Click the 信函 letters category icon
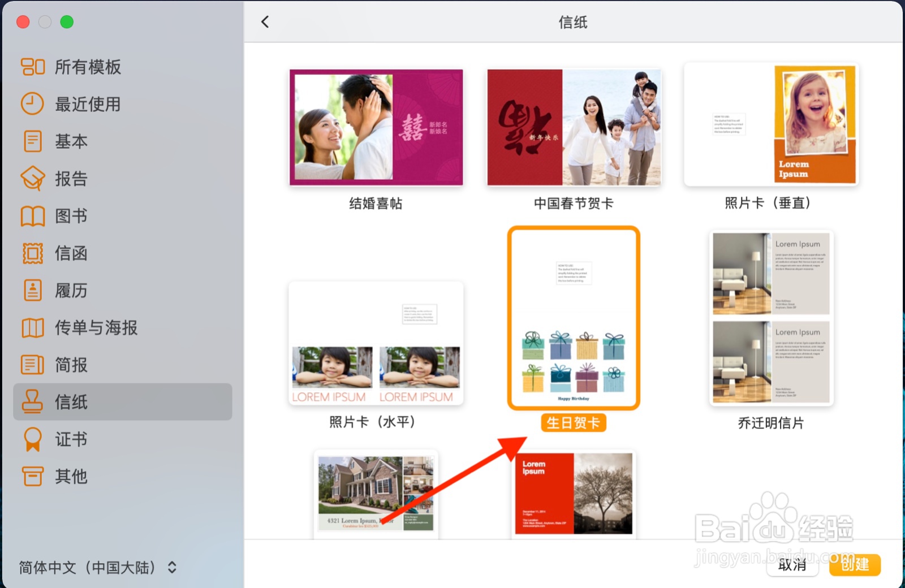 32,253
